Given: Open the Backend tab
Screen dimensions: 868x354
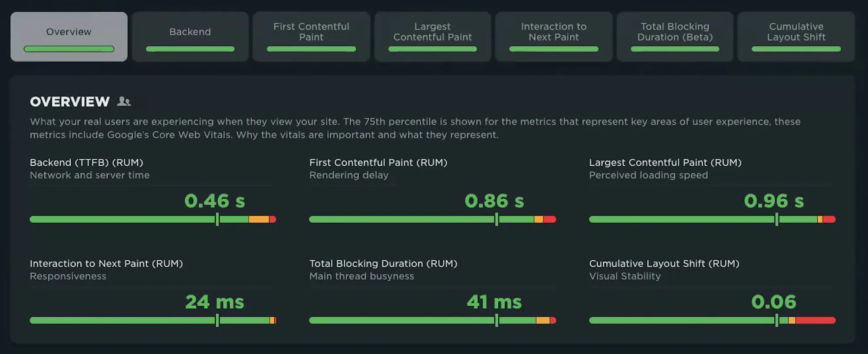Looking at the screenshot, I should (x=190, y=36).
